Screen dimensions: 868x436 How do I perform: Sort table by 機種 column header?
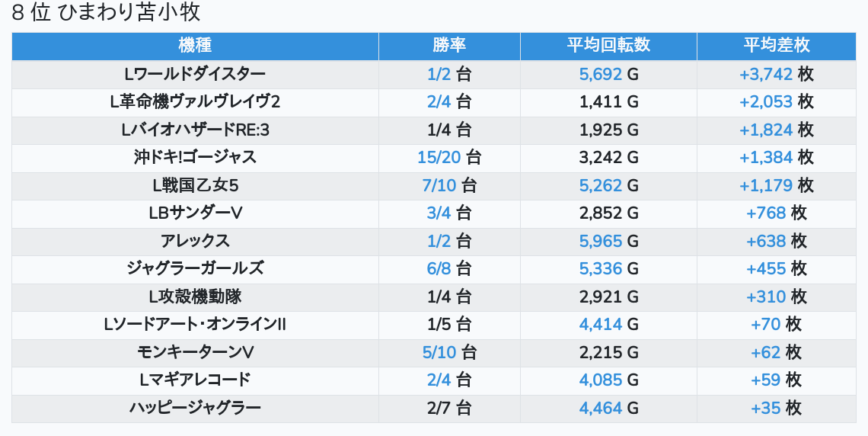click(x=195, y=46)
